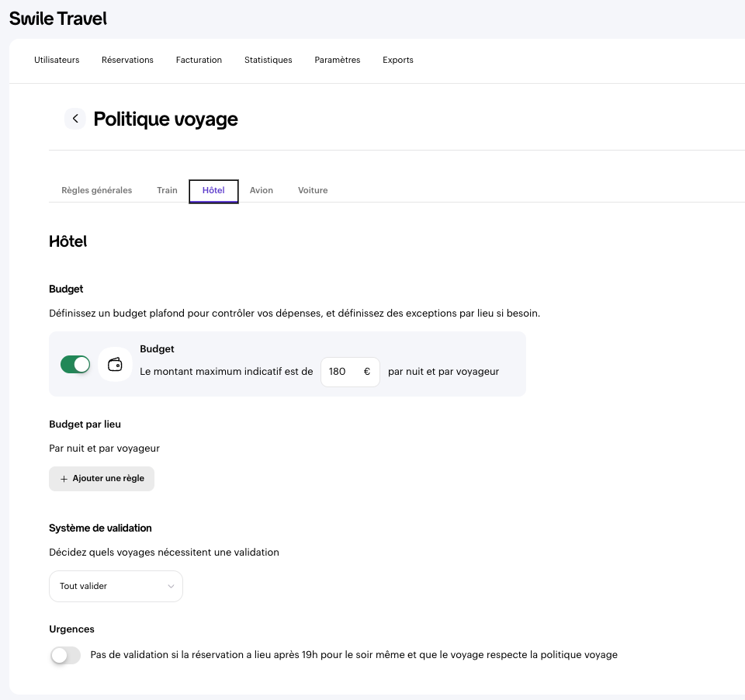Open the Facturation section

coord(199,60)
